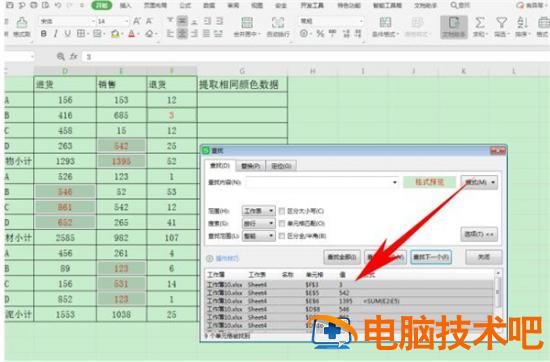Viewport: 550px width, 362px height.
Task: Click the Find content input field
Action: [322, 182]
